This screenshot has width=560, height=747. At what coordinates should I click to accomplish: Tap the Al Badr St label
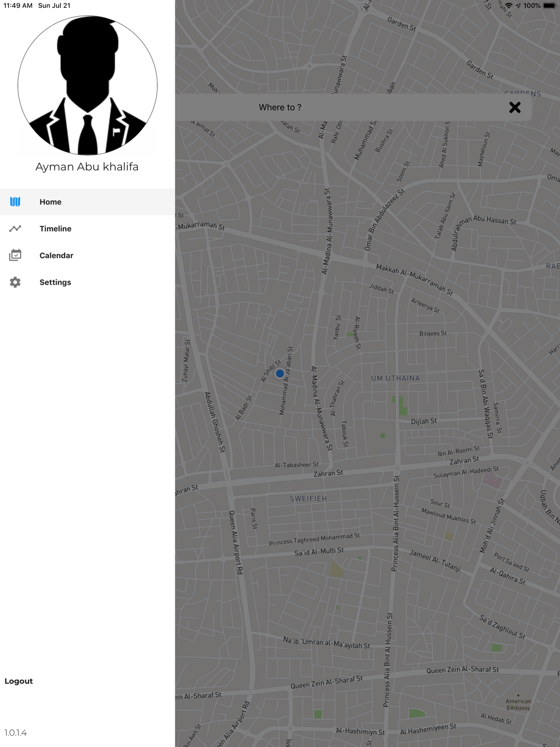pyautogui.click(x=244, y=408)
